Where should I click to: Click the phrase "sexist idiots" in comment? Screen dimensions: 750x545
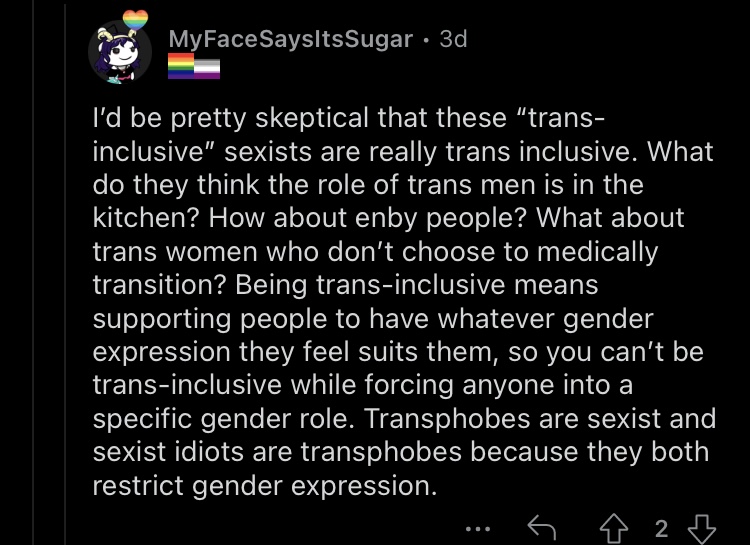(168, 452)
